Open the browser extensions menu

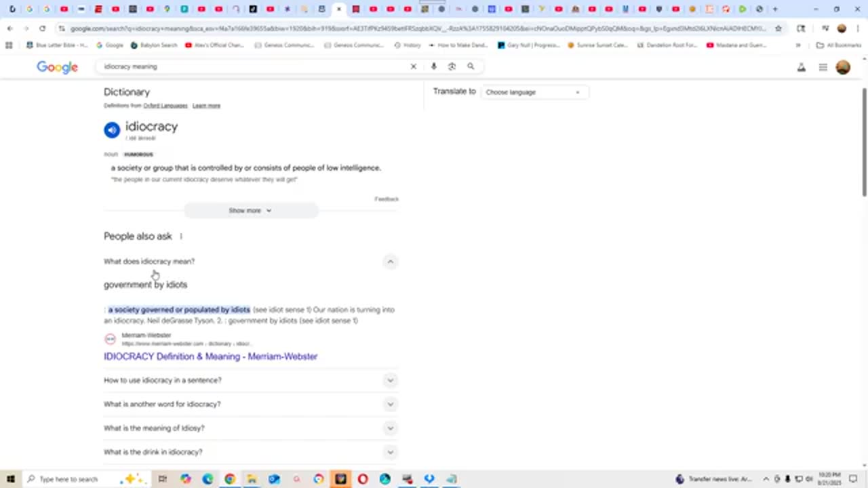click(x=801, y=28)
